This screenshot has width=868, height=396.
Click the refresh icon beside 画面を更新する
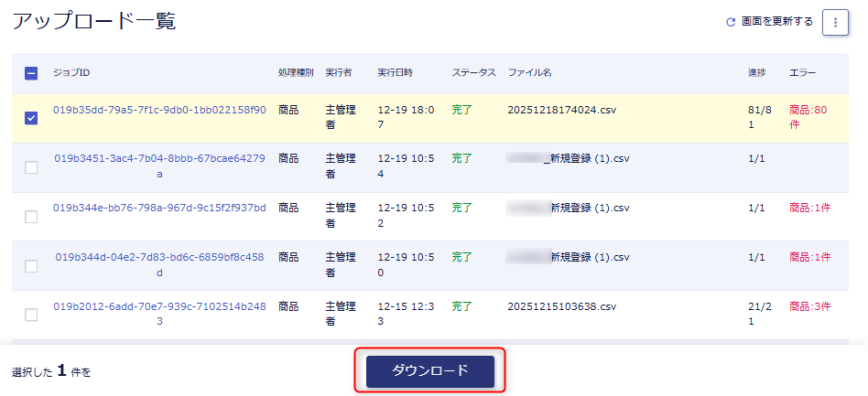[731, 22]
